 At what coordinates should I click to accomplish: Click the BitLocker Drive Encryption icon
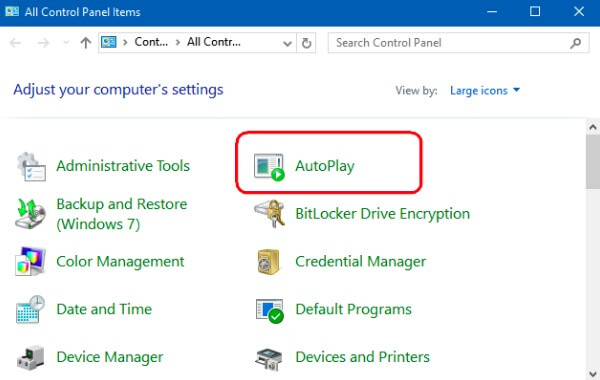tap(270, 214)
